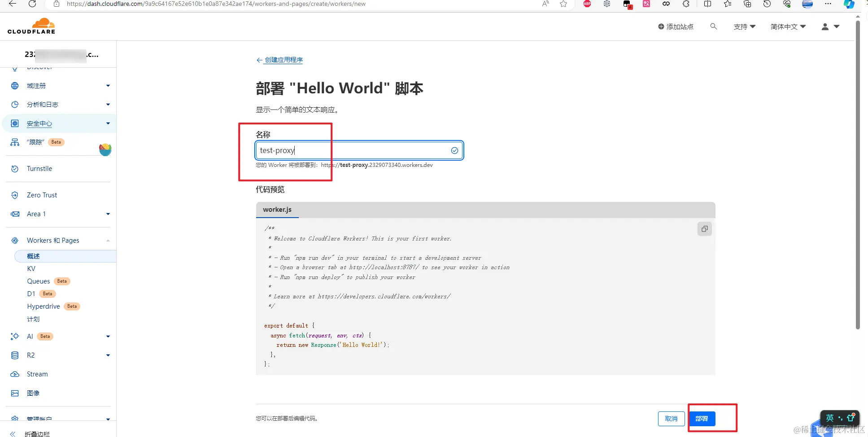Click the 图像 image icon

(15, 393)
